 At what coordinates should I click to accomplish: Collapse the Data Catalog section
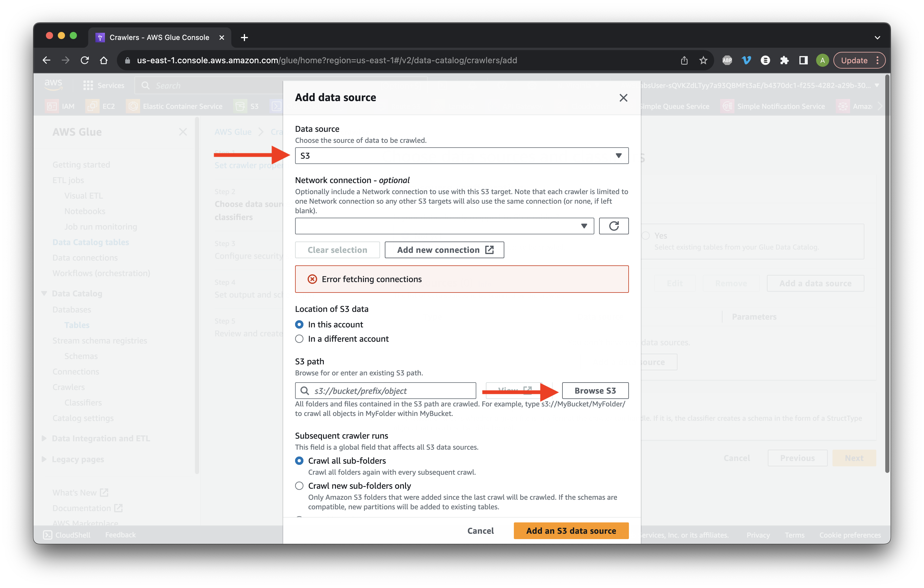(x=44, y=294)
